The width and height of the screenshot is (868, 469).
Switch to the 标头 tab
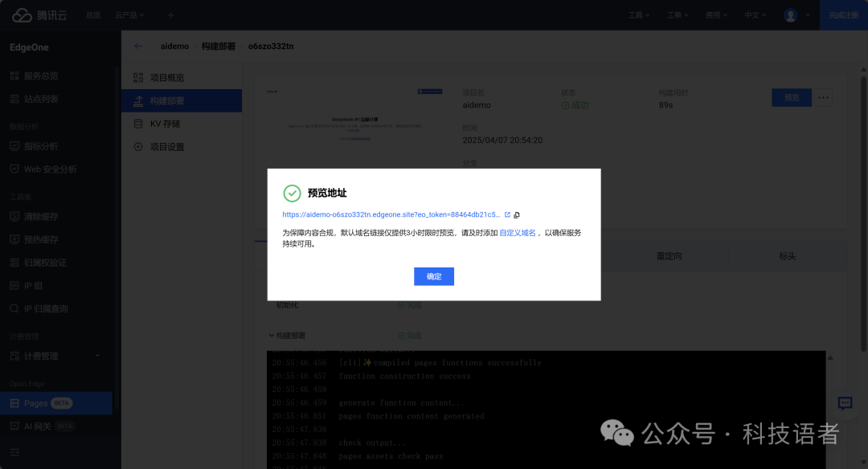787,256
